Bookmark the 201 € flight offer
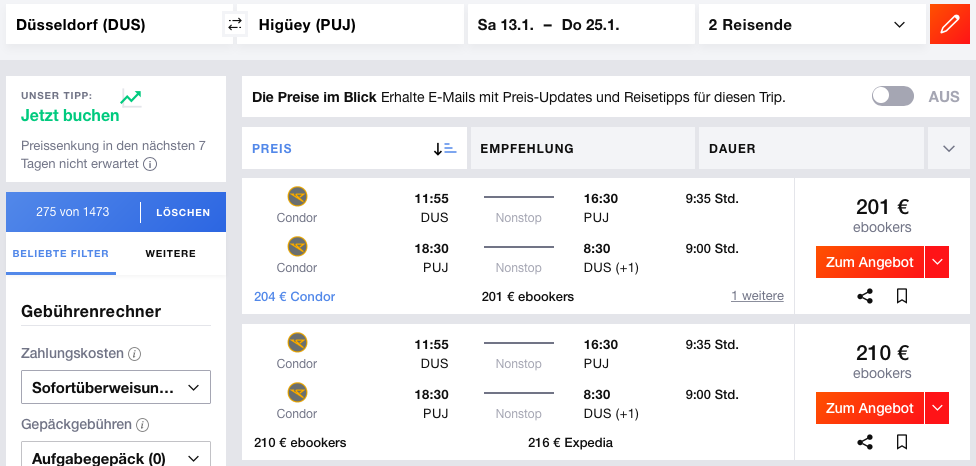This screenshot has height=466, width=976. tap(901, 296)
